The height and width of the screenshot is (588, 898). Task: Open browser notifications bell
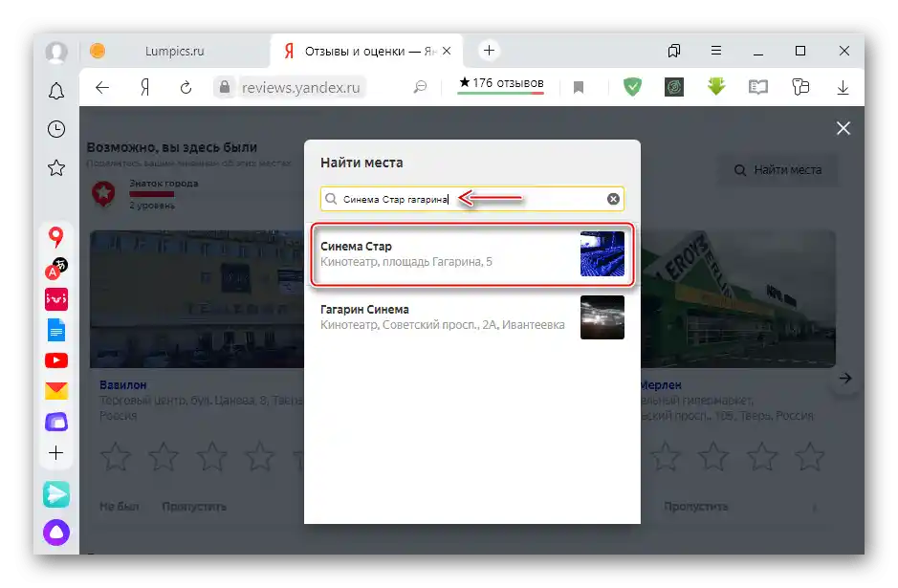pos(55,90)
